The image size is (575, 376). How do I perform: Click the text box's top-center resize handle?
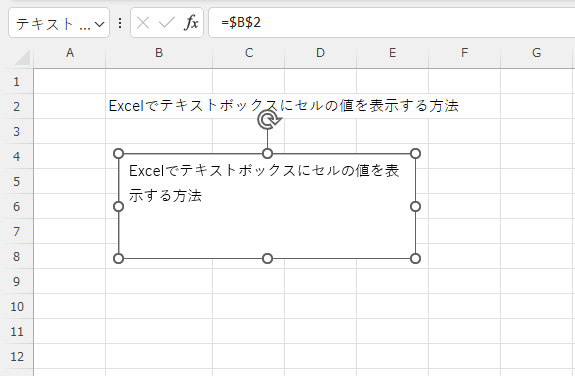(268, 154)
